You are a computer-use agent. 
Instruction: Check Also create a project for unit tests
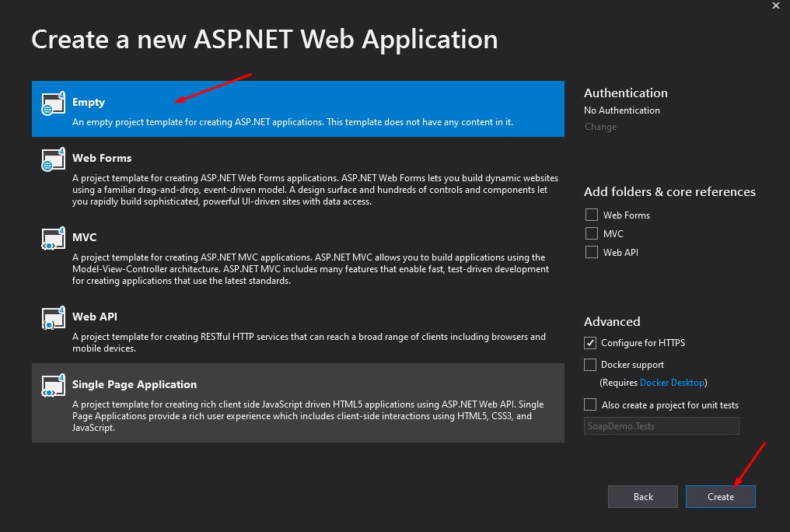coord(589,404)
